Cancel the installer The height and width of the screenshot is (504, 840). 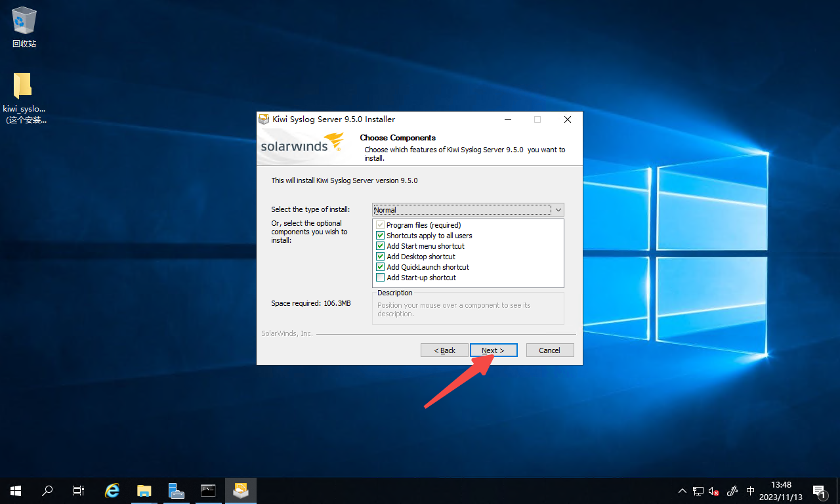550,350
